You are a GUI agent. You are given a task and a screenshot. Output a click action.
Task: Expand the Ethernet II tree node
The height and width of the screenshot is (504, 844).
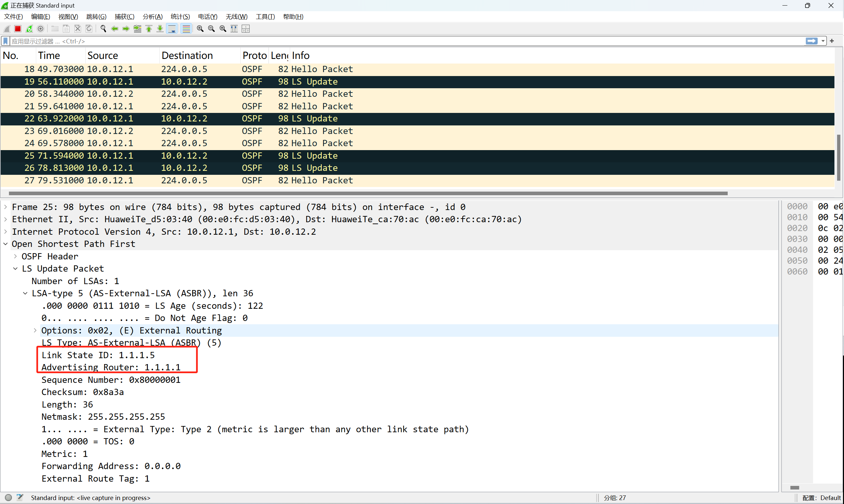6,219
